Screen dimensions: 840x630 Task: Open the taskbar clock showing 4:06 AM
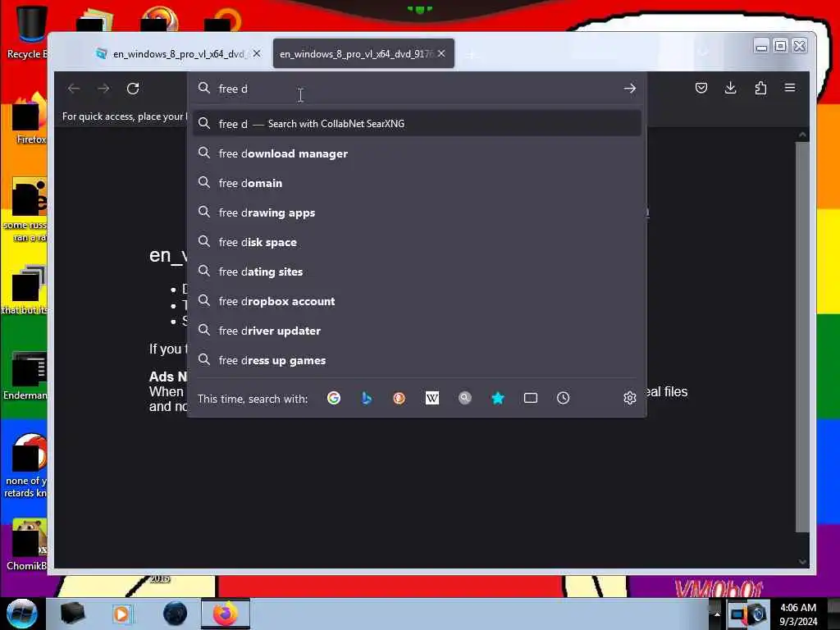coord(798,614)
